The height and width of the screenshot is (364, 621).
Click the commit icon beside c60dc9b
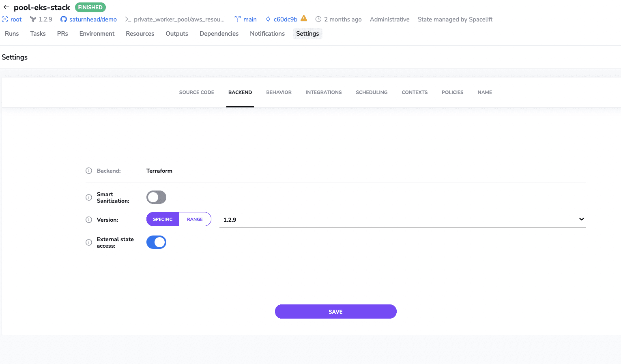(268, 19)
